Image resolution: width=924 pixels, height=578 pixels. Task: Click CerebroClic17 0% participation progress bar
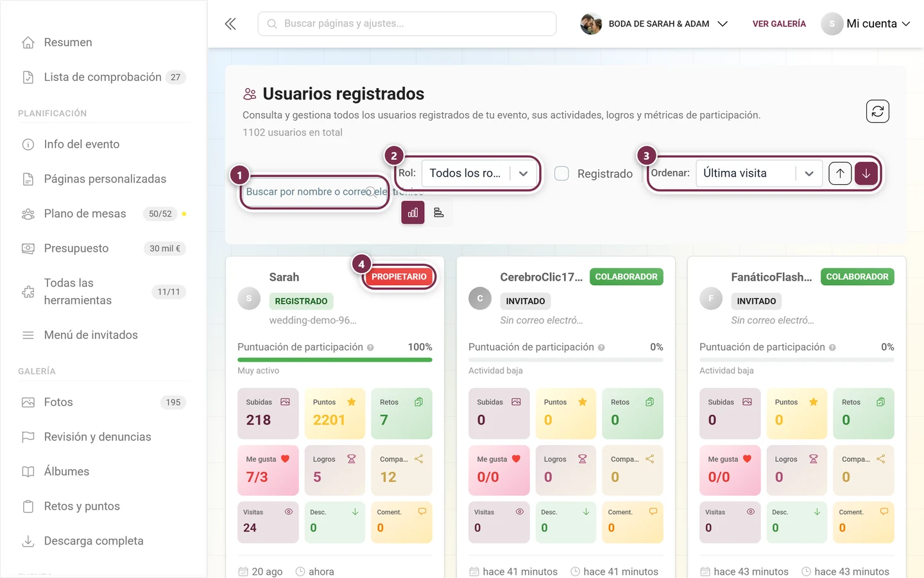pos(566,360)
